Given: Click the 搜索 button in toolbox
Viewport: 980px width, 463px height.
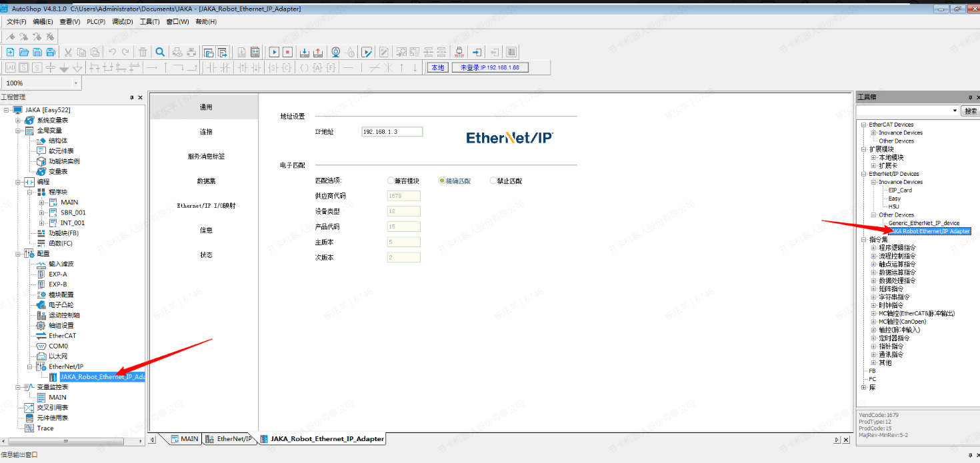Looking at the screenshot, I should pos(971,111).
